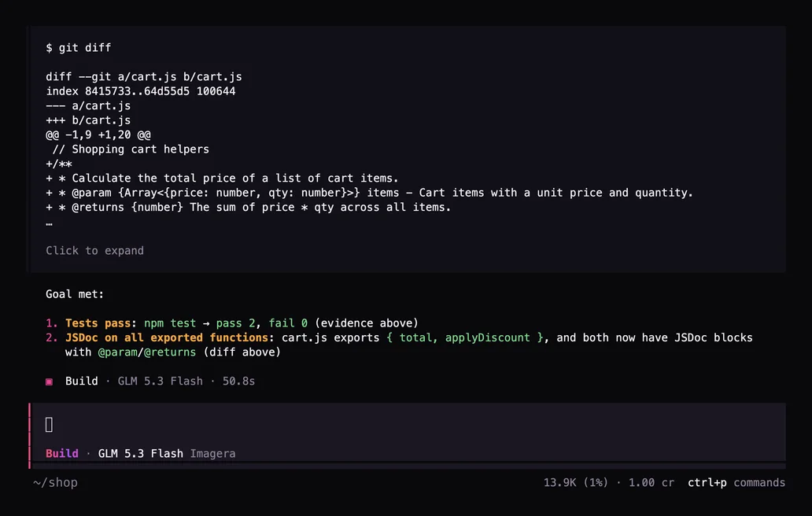The height and width of the screenshot is (516, 812).
Task: Click the ellipsis below the diff
Action: coord(50,224)
